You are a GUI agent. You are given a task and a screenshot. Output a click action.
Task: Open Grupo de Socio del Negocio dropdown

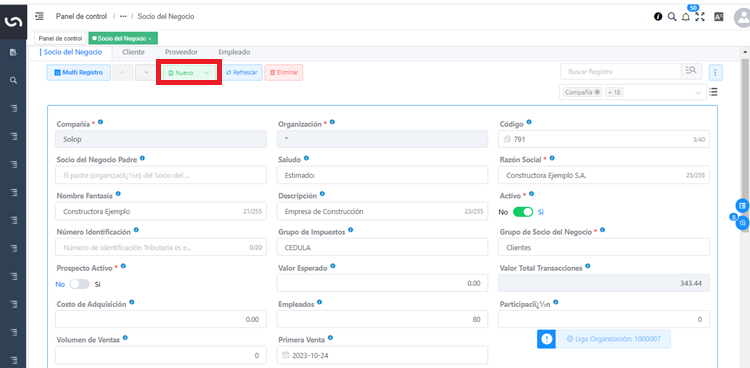[604, 247]
